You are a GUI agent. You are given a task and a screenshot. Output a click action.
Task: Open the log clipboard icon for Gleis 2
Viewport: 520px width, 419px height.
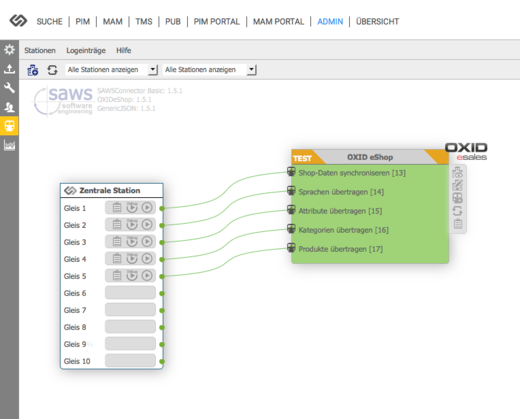click(117, 225)
